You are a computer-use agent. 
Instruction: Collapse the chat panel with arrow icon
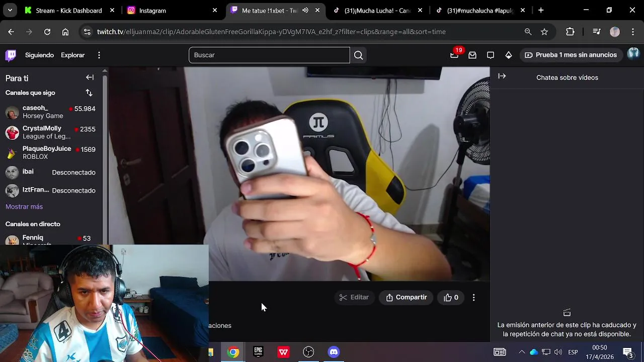pyautogui.click(x=502, y=76)
